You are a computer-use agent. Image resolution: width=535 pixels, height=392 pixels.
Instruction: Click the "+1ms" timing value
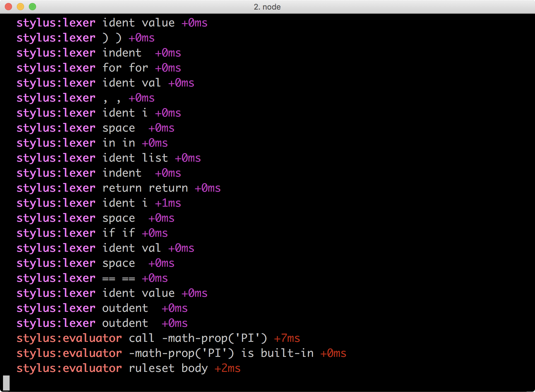pyautogui.click(x=168, y=203)
